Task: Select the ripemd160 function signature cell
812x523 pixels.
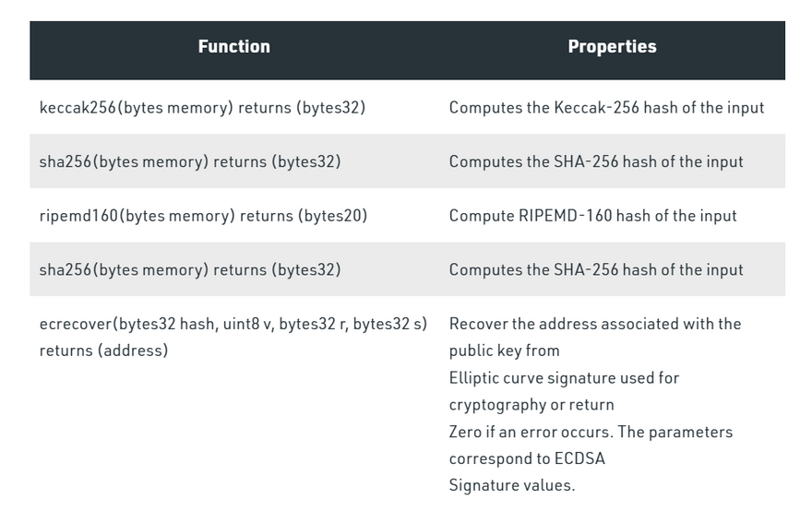Action: (x=203, y=216)
